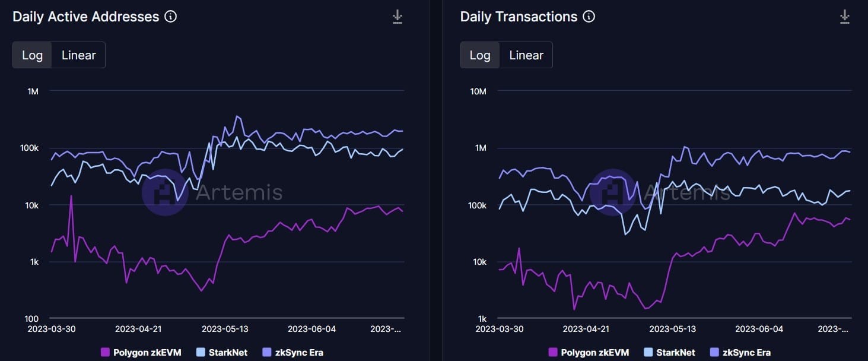Click 2023-04-21 date label under Daily Transactions
Screen dimensions: 868x361
click(586, 329)
